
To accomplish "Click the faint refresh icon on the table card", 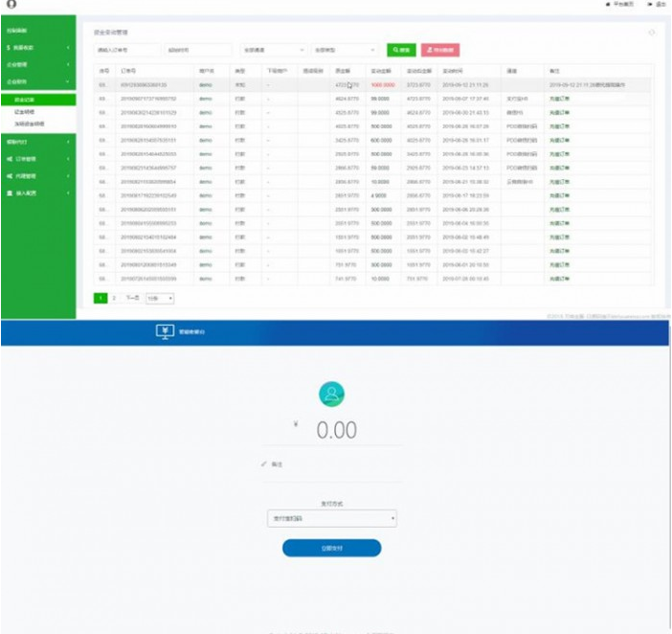I will tap(652, 33).
